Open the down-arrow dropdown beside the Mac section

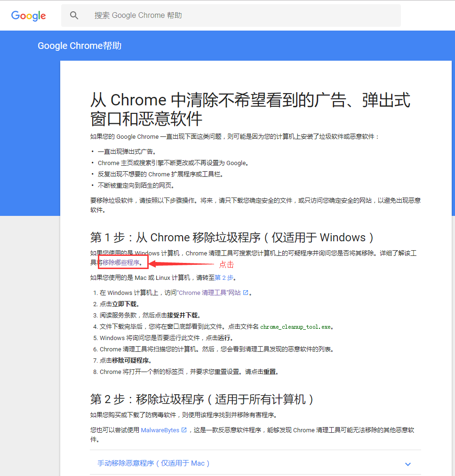(x=408, y=464)
